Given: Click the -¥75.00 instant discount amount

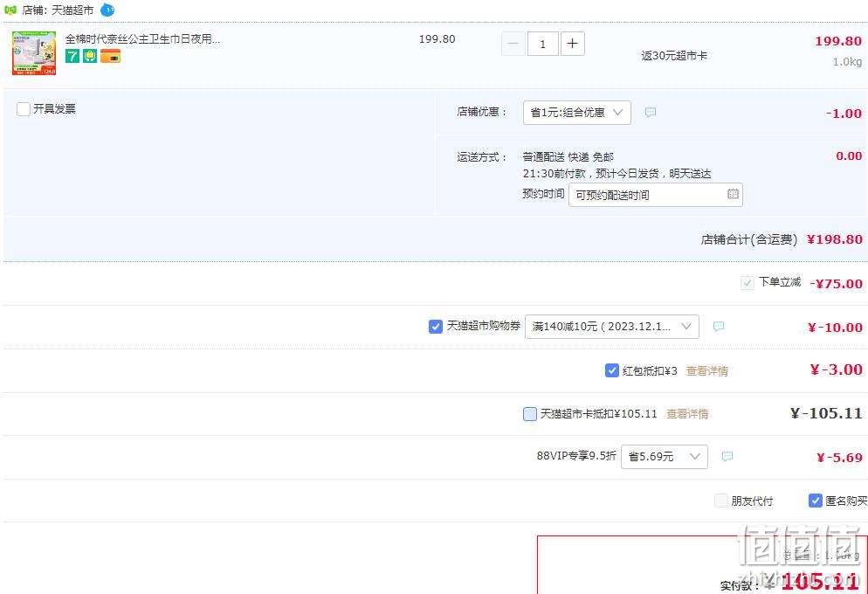Looking at the screenshot, I should click(x=836, y=284).
